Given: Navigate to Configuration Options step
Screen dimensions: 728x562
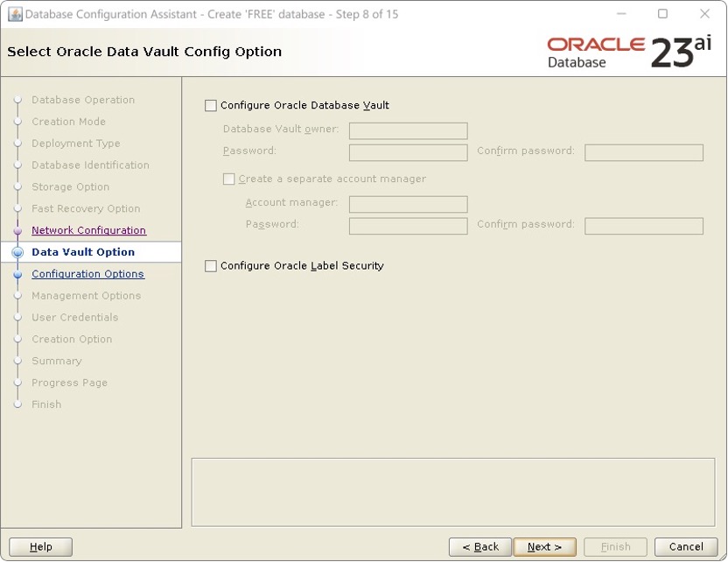Looking at the screenshot, I should pos(87,274).
